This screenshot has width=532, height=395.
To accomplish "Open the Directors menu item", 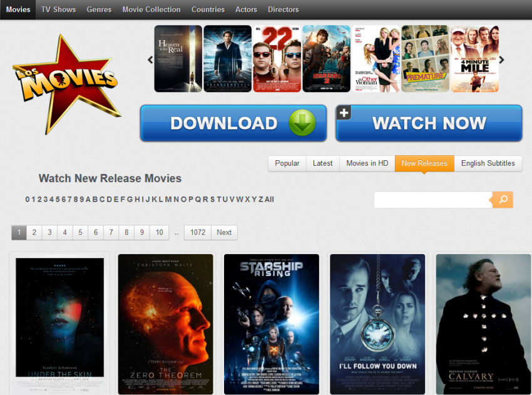I will click(x=284, y=9).
